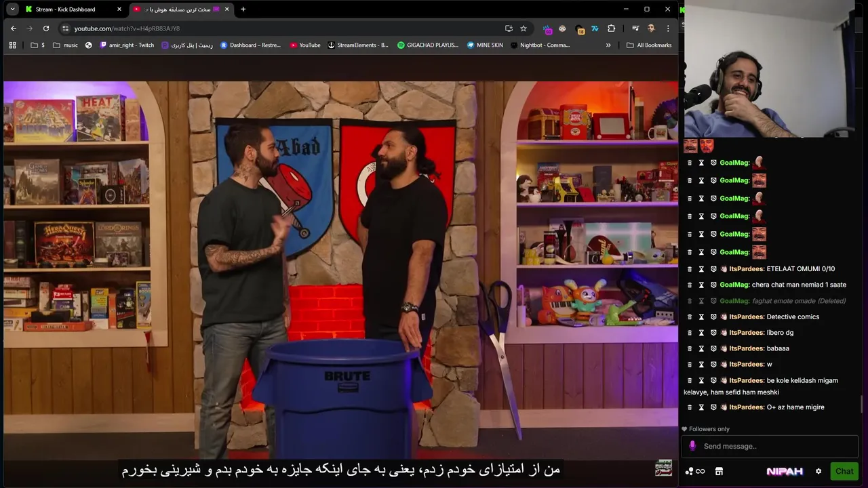
Task: Open the Chrome profile avatar
Action: pos(651,28)
